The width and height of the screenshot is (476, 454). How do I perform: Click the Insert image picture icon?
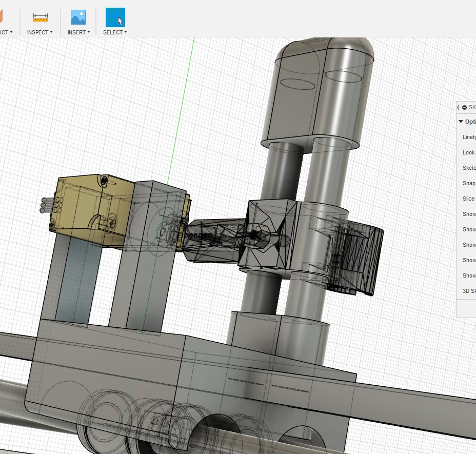78,17
